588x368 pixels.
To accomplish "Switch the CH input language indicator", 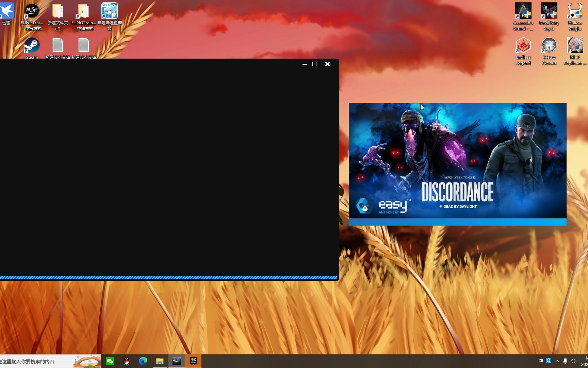I will (x=541, y=361).
